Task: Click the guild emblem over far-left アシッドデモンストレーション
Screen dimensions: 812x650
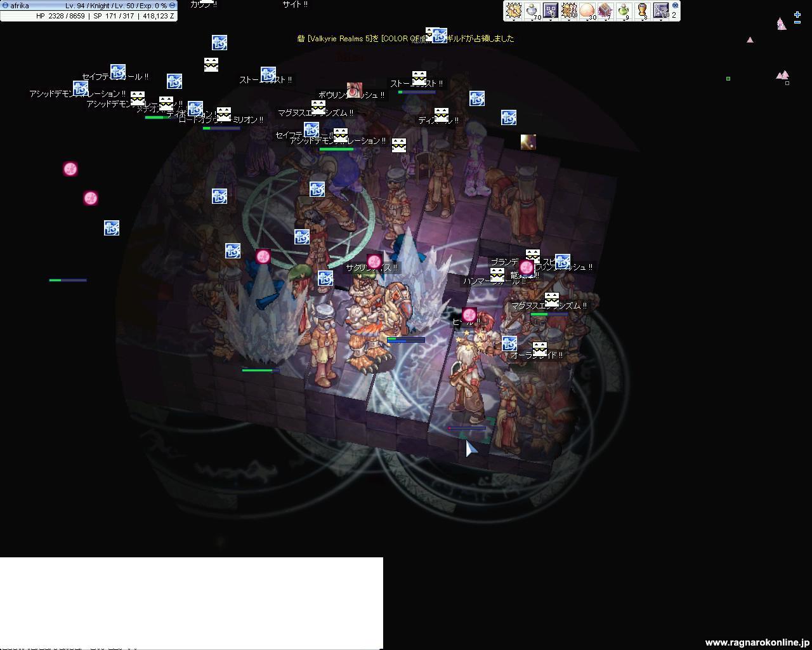Action: click(x=81, y=88)
